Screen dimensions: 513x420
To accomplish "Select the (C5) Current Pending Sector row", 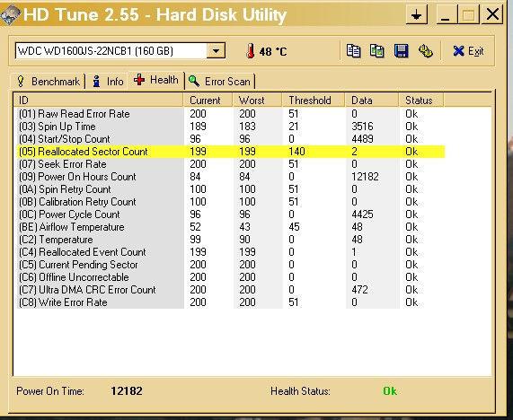I will click(231, 265).
